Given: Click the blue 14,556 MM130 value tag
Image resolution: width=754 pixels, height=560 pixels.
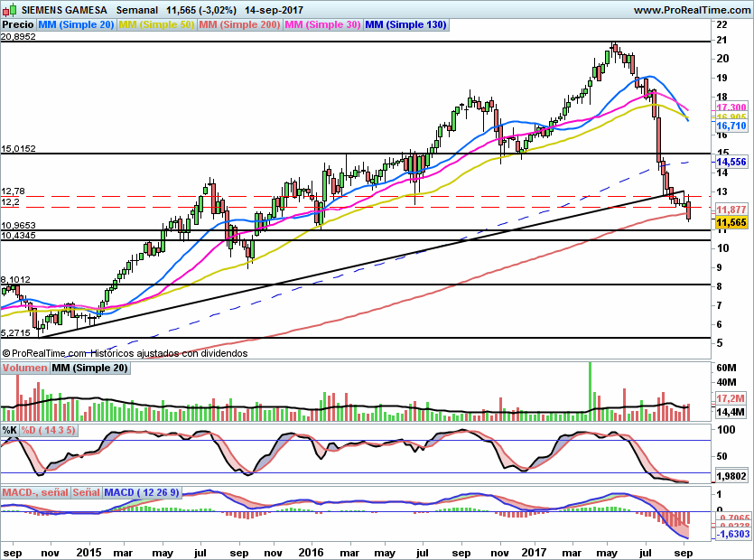Looking at the screenshot, I should [x=731, y=163].
